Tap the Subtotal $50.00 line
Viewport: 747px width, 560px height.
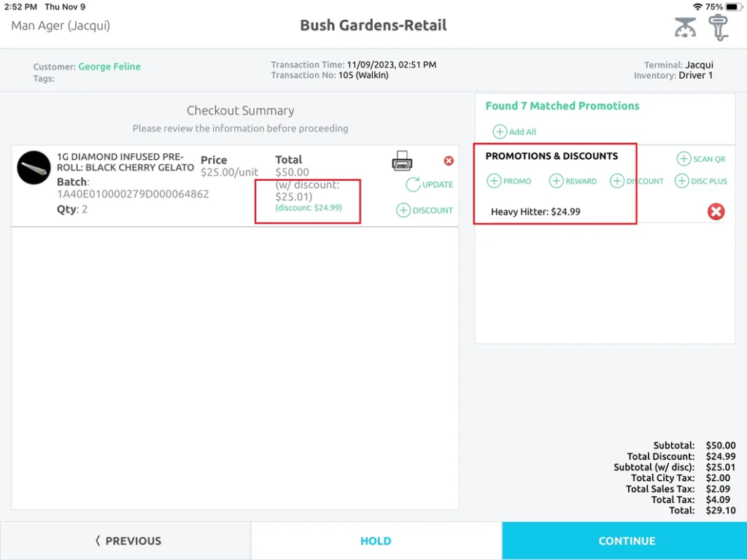[x=694, y=446]
